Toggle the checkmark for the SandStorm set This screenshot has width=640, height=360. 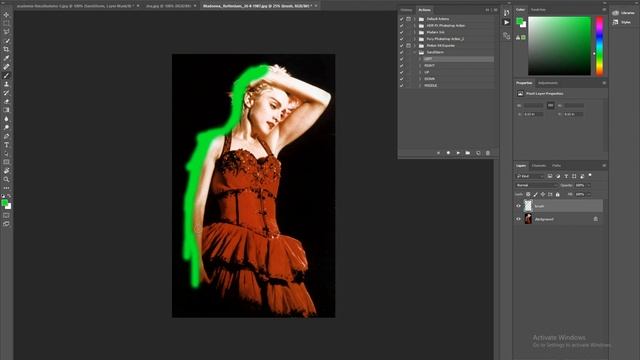(x=401, y=52)
